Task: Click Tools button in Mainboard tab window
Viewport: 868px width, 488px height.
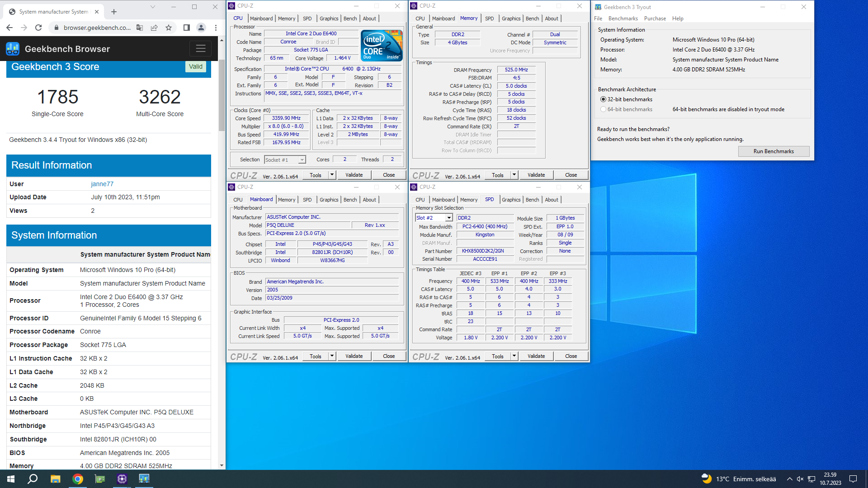Action: click(316, 356)
